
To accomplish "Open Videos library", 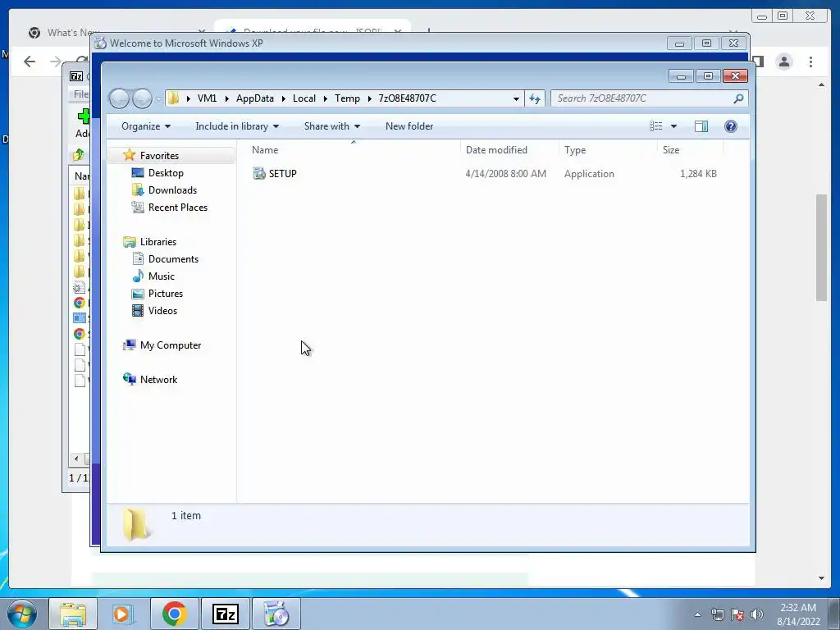I will (162, 311).
